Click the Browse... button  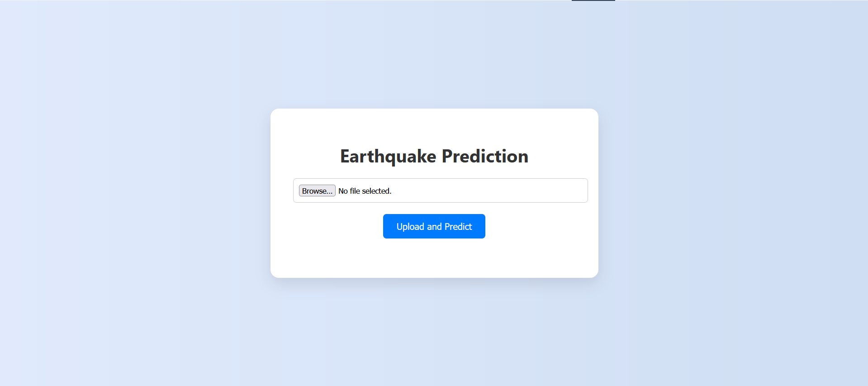[x=317, y=191]
